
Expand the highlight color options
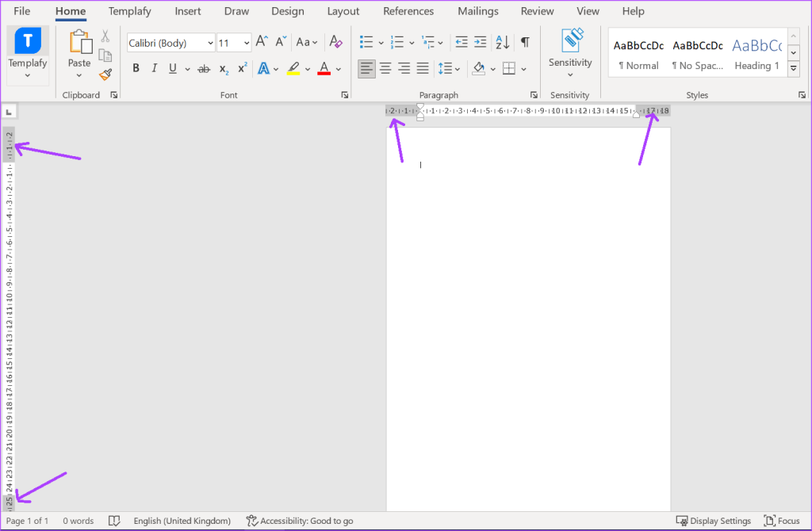(308, 68)
